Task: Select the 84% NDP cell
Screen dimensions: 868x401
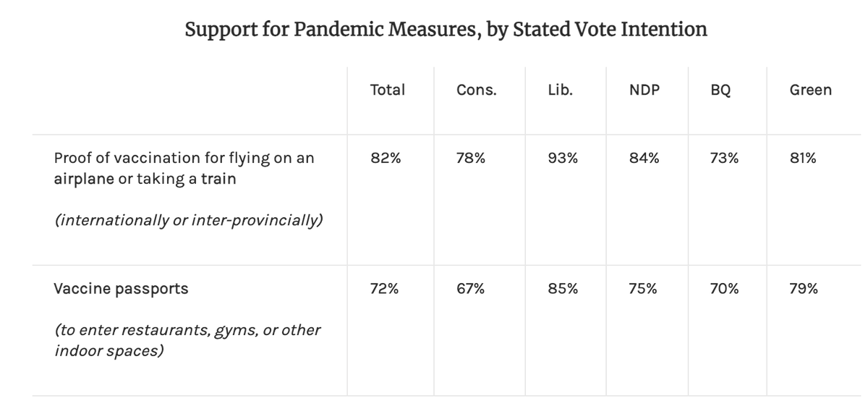Action: (x=644, y=159)
